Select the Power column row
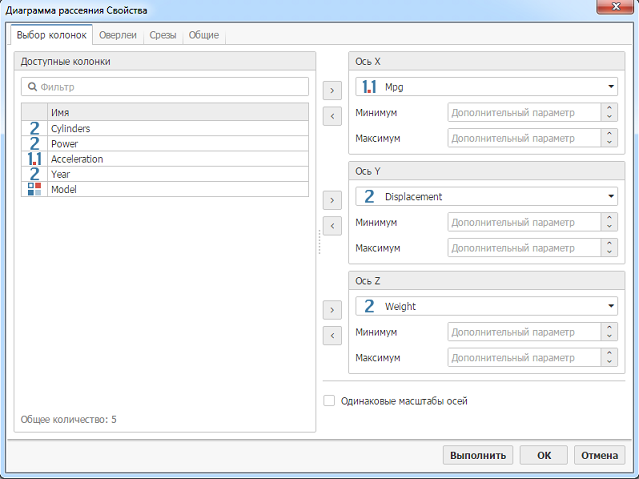The image size is (639, 479). (165, 143)
